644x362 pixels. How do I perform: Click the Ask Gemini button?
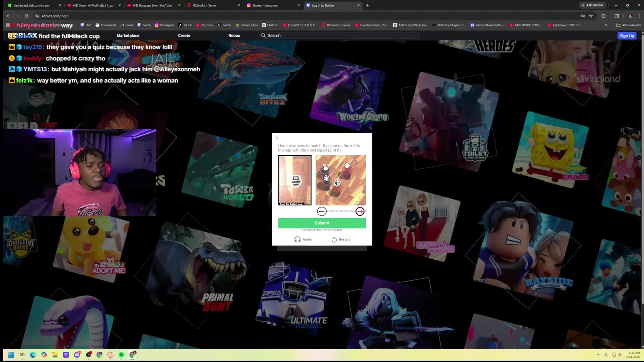click(x=592, y=5)
